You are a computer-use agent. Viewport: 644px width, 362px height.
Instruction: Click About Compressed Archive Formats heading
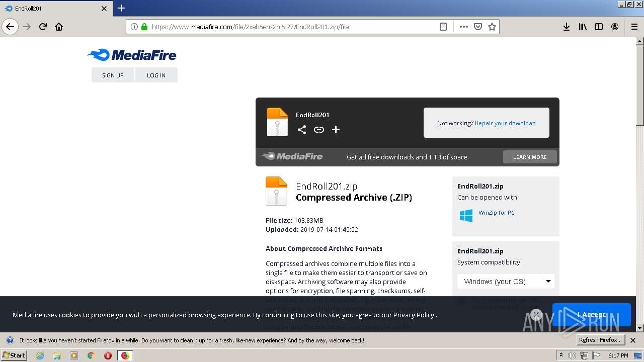coord(324,248)
